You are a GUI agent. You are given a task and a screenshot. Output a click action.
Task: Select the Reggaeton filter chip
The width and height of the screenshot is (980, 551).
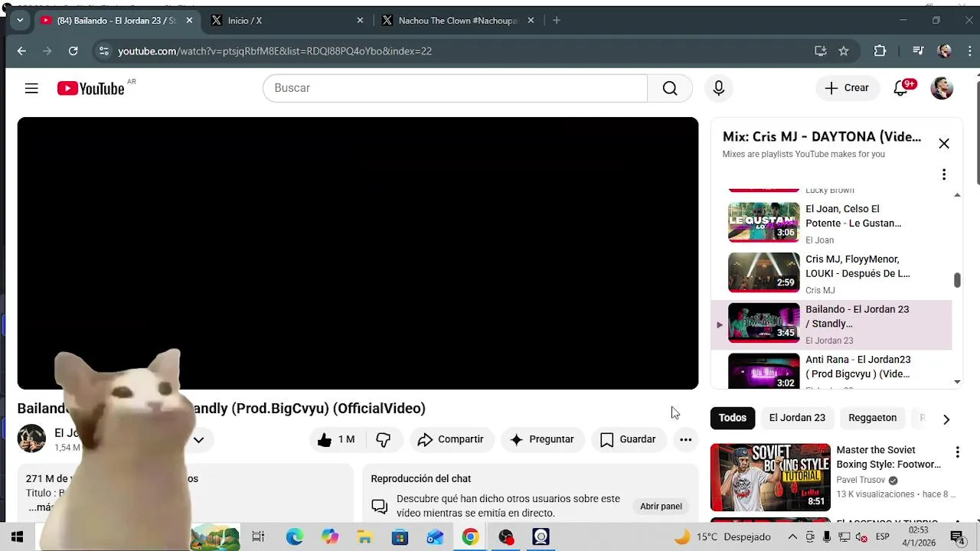872,418
